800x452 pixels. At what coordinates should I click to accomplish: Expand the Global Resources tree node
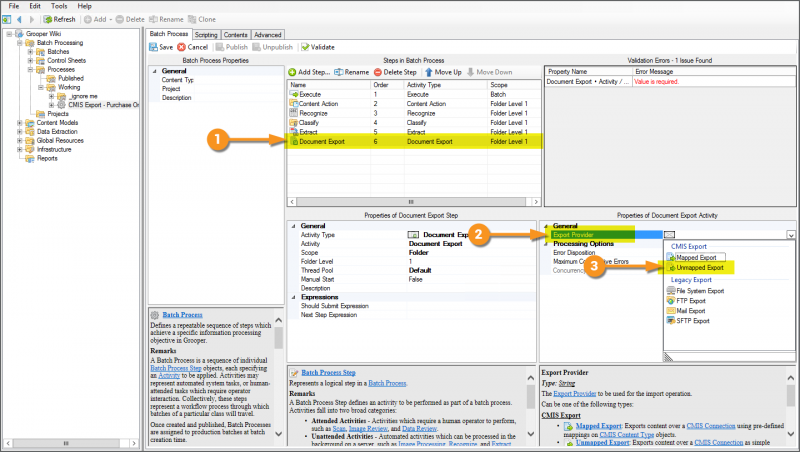pyautogui.click(x=19, y=141)
